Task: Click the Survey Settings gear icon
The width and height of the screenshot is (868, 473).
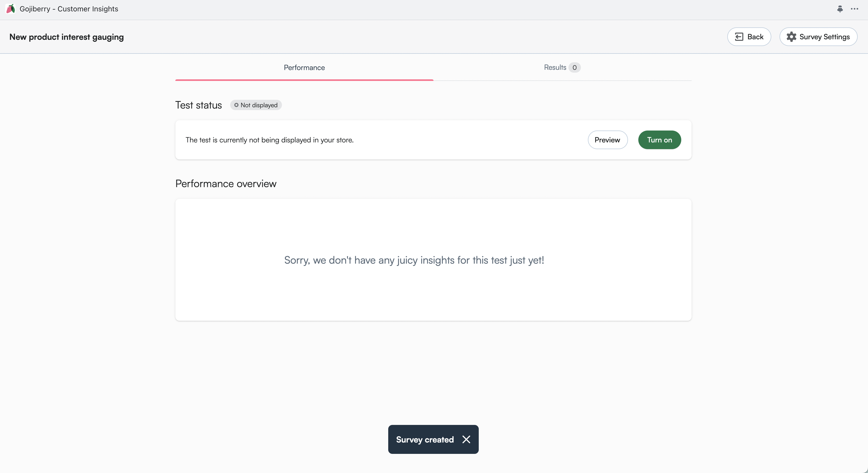Action: [x=791, y=37]
